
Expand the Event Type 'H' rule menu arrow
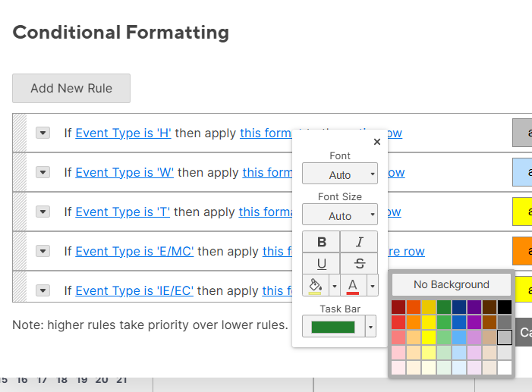43,133
